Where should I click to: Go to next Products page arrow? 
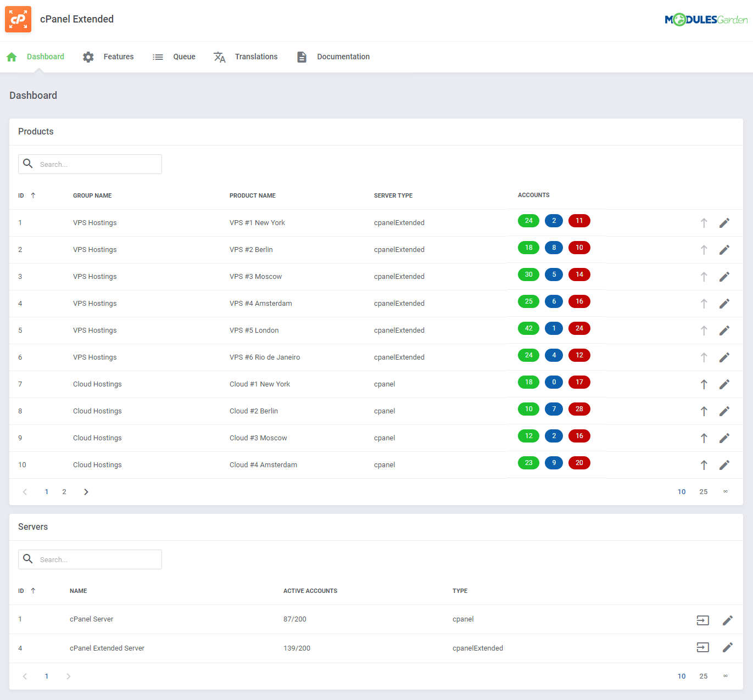pos(86,492)
